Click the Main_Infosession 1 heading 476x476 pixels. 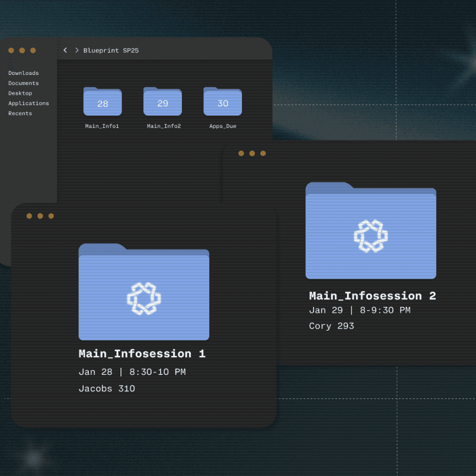tap(142, 354)
